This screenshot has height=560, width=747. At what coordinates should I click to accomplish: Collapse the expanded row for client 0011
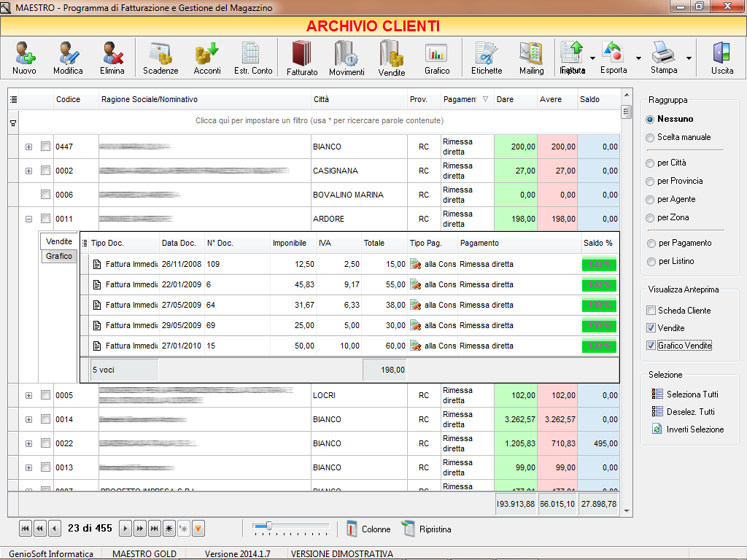coord(29,219)
